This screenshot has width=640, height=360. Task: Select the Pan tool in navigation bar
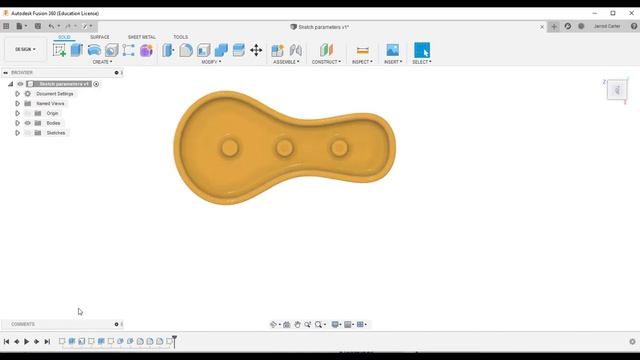(x=297, y=324)
